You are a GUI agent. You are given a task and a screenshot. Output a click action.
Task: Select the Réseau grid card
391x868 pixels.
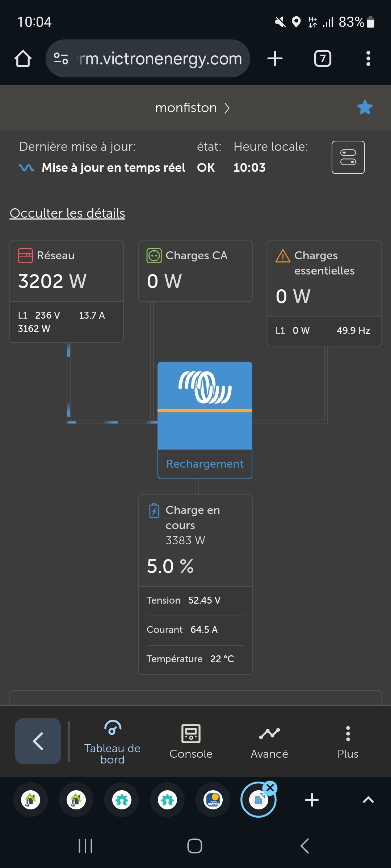tap(67, 291)
